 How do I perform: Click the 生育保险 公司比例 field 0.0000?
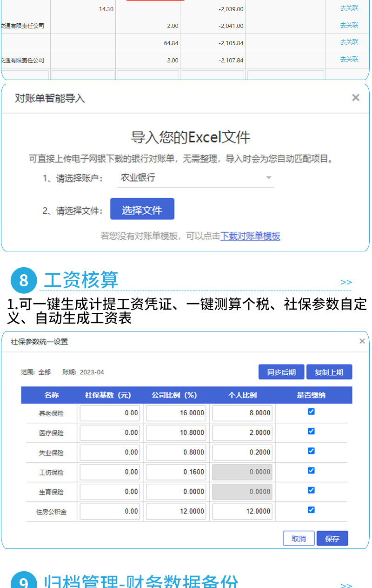pyautogui.click(x=176, y=492)
